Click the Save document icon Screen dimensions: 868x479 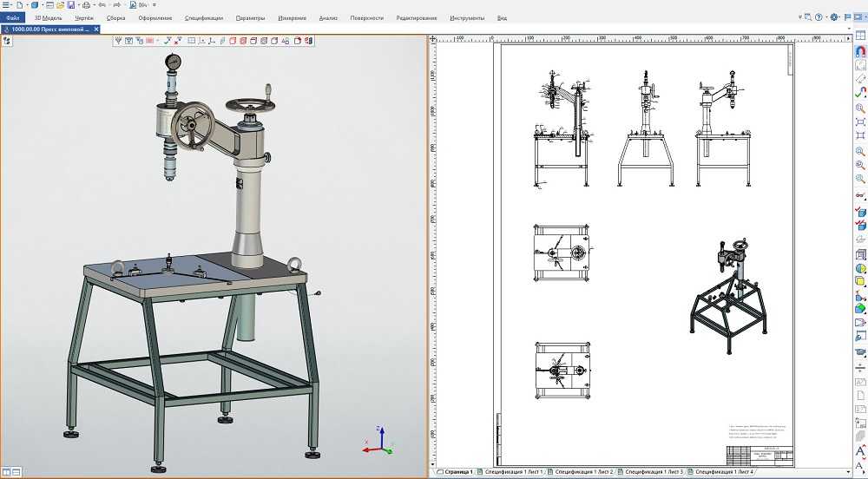click(x=71, y=5)
